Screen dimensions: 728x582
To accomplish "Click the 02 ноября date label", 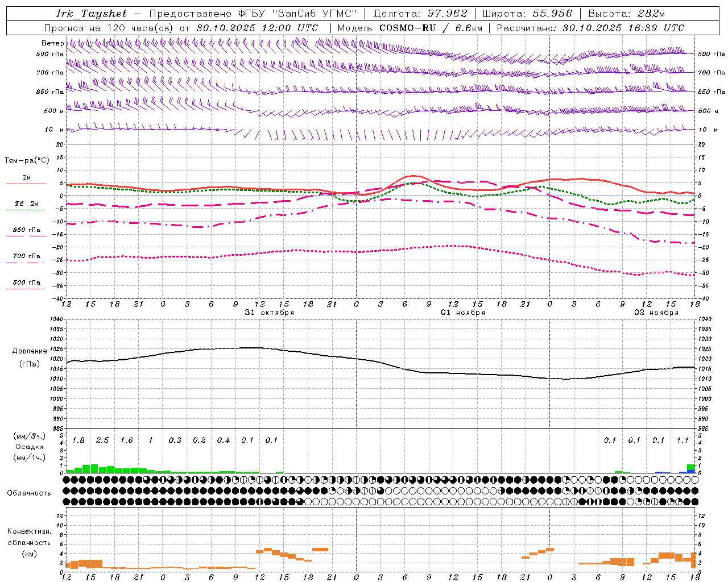I will point(656,312).
